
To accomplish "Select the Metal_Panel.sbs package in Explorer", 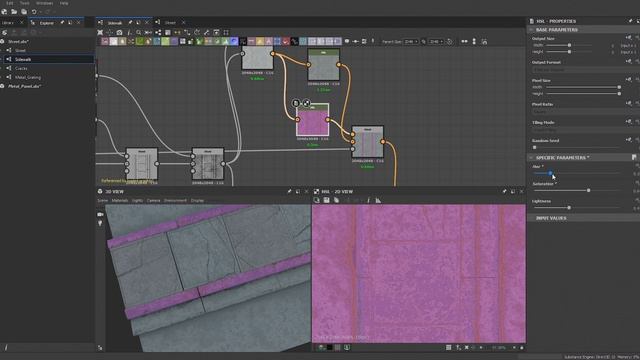I will pos(24,86).
